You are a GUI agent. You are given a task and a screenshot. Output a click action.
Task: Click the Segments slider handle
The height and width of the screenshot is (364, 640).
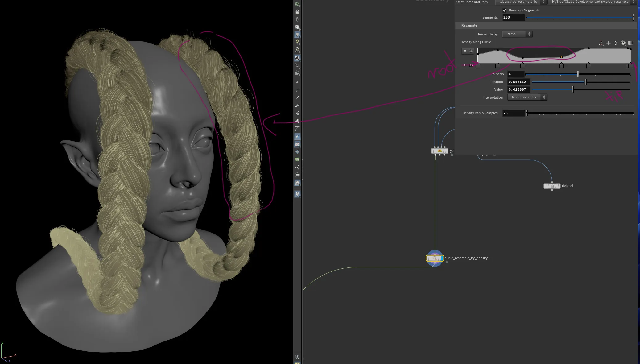click(633, 17)
